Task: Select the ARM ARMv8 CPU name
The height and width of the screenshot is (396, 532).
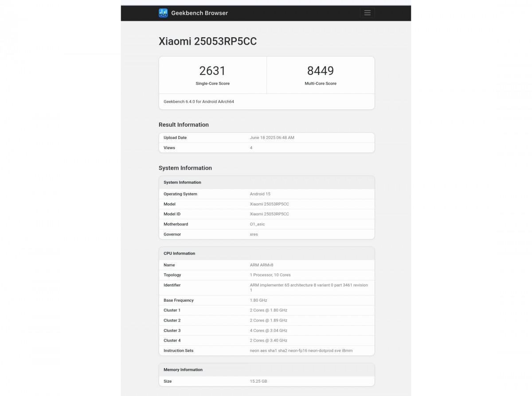Action: pos(262,265)
